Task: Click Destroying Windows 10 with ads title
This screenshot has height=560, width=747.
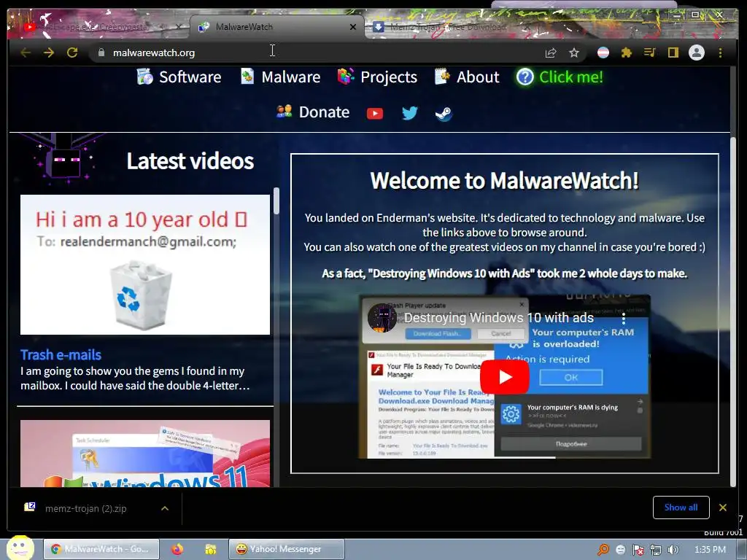Action: tap(499, 318)
